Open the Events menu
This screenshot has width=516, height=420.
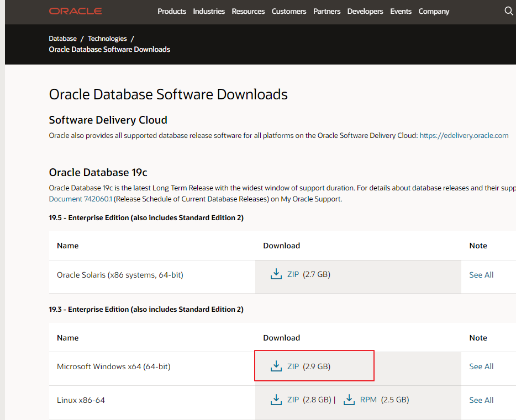(401, 11)
